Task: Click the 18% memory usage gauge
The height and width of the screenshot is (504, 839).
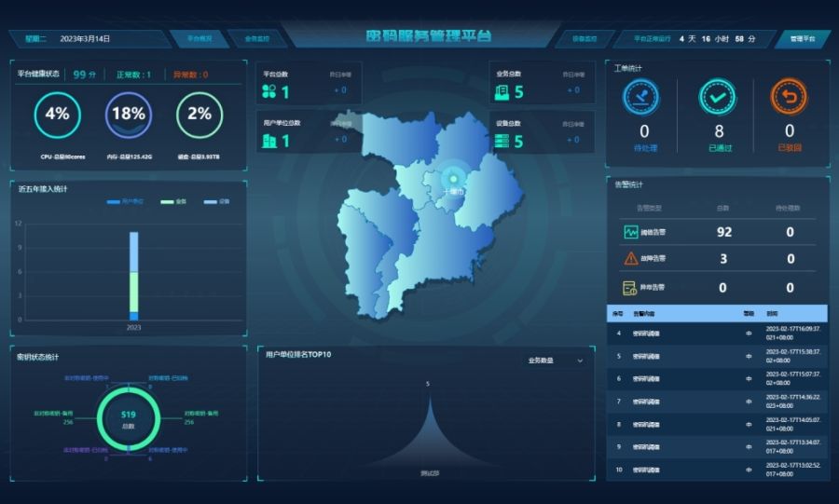Action: pos(128,115)
